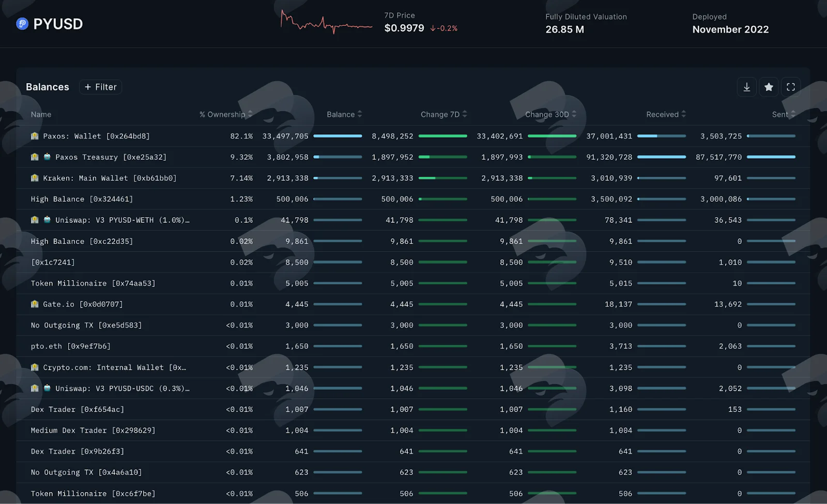The height and width of the screenshot is (504, 827).
Task: Open Medium Dex Trader [0x298629] address
Action: tap(93, 431)
